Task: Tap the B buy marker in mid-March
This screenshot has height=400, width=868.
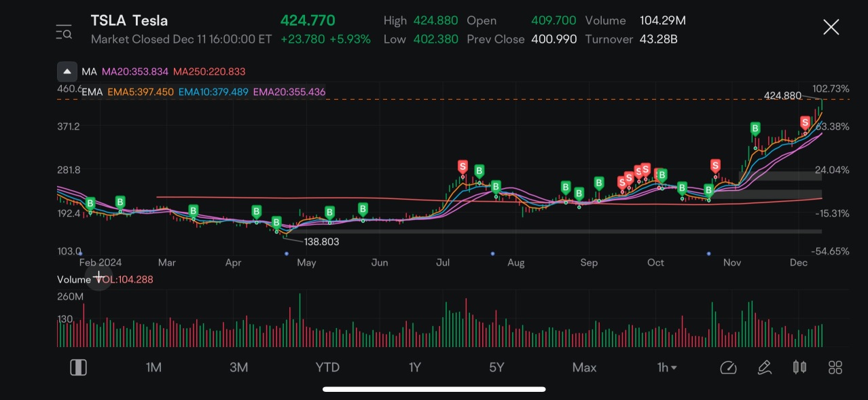Action: pyautogui.click(x=193, y=211)
